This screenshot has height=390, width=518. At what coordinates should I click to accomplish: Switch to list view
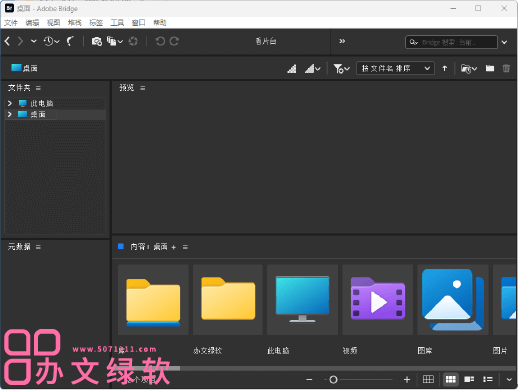(x=488, y=379)
